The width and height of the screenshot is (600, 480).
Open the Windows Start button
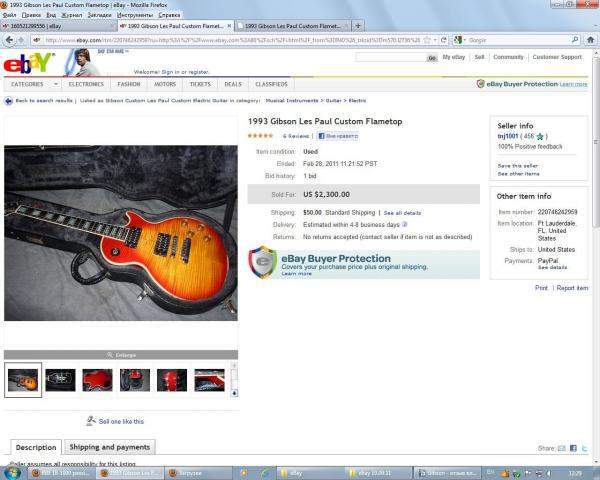click(12, 473)
